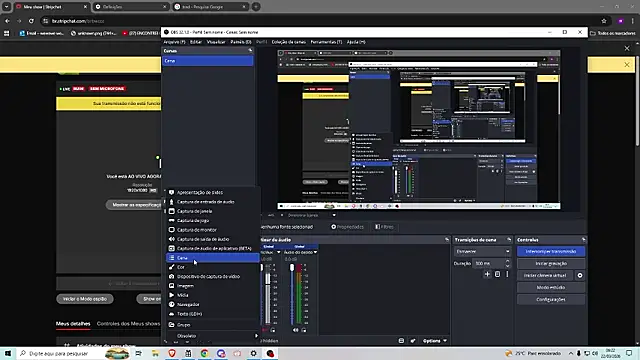Viewport: 640px width, 360px height.
Task: Remove the scene transition with trash icon
Action: pos(497,274)
